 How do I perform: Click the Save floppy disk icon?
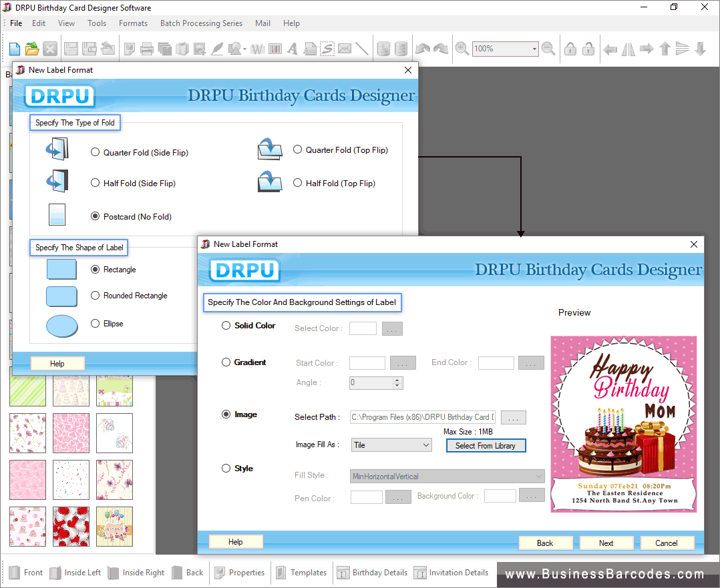coord(71,49)
